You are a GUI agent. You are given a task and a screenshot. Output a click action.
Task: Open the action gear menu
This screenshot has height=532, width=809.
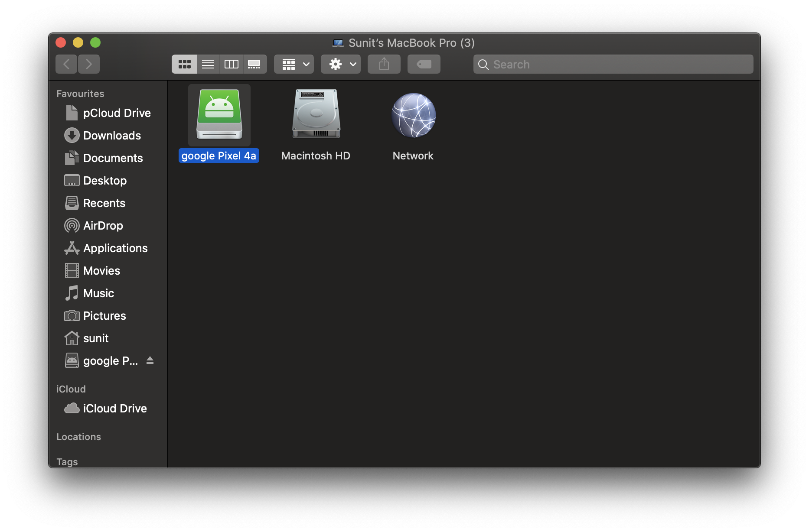point(340,64)
